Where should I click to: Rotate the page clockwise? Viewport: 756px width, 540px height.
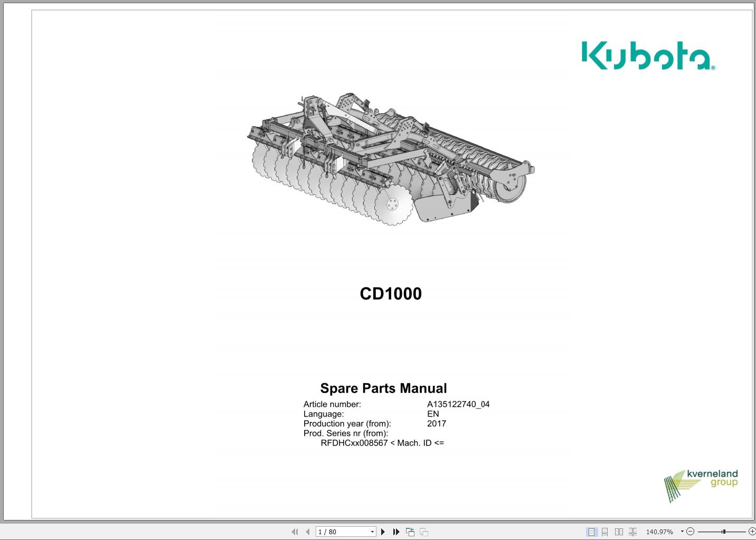[x=424, y=532]
